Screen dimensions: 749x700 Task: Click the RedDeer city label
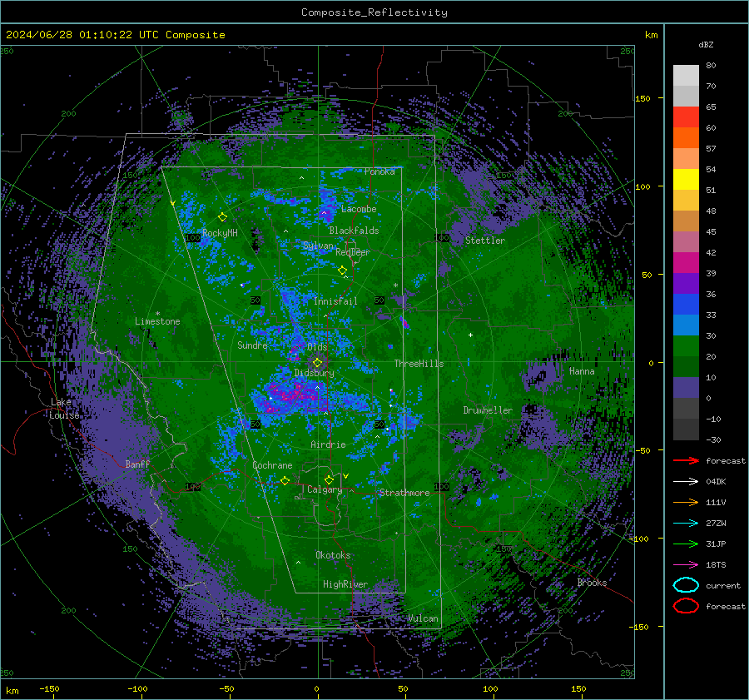click(353, 252)
